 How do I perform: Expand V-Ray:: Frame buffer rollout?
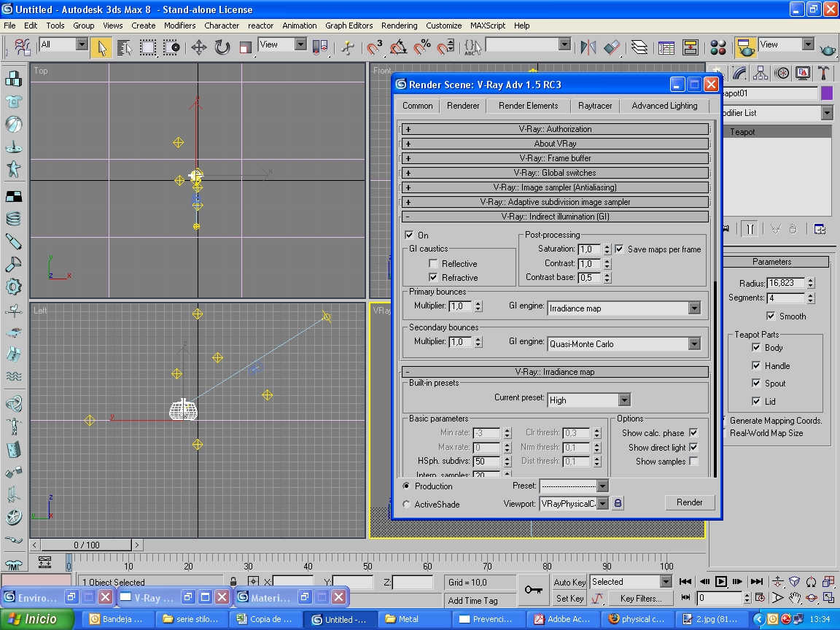[555, 158]
